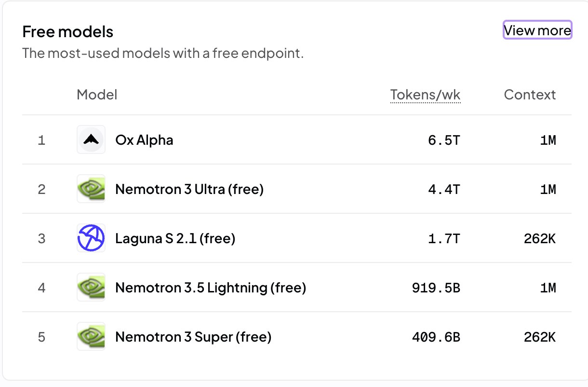Click the 409.6B tokens value
588x387 pixels.
click(436, 337)
